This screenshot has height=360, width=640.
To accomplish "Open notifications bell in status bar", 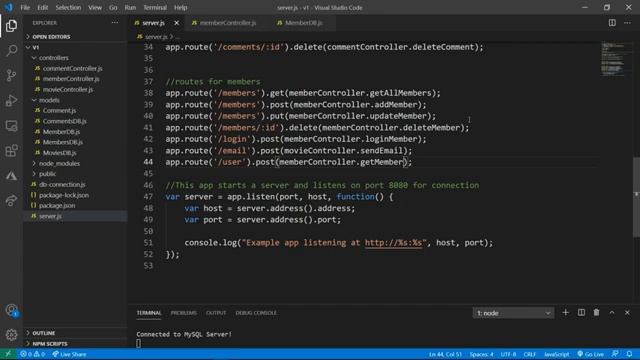I will point(629,354).
